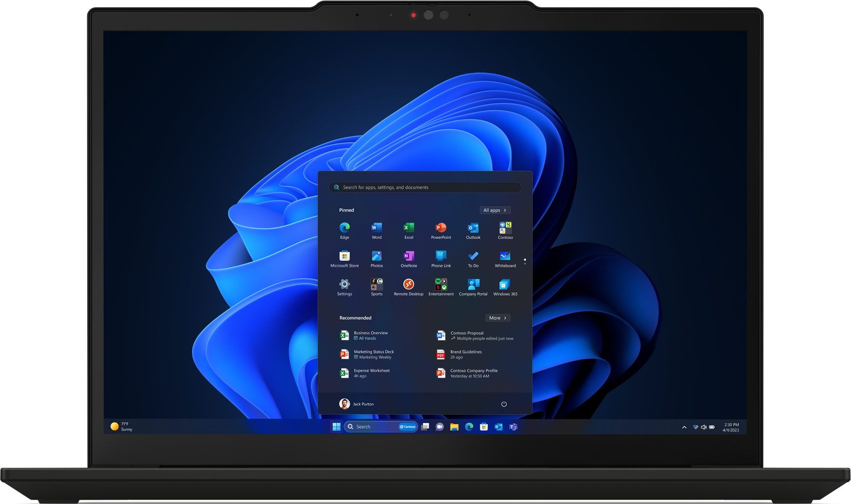Click the Windows Start button on taskbar
The height and width of the screenshot is (504, 851).
point(337,427)
